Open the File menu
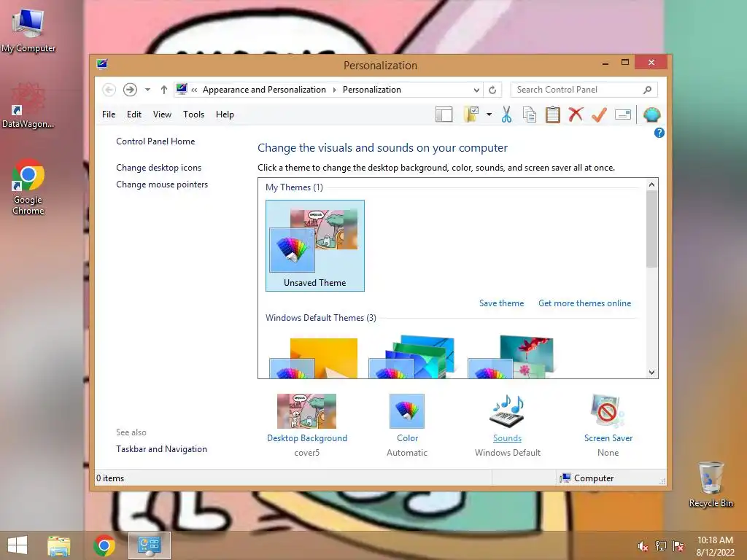The height and width of the screenshot is (560, 747). [109, 114]
